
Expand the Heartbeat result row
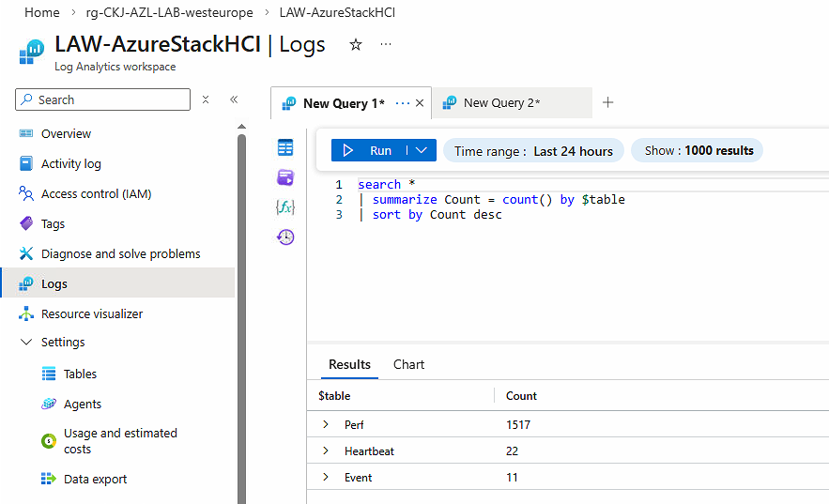[x=326, y=451]
